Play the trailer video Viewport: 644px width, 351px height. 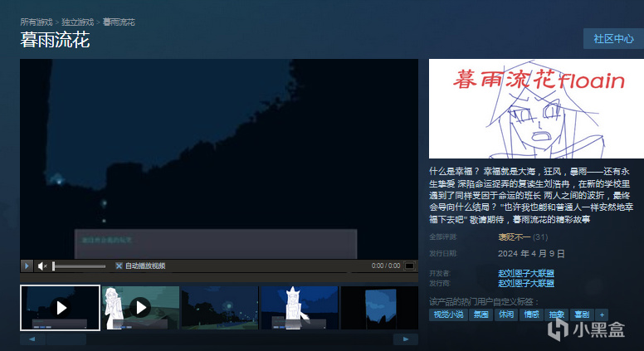point(27,266)
